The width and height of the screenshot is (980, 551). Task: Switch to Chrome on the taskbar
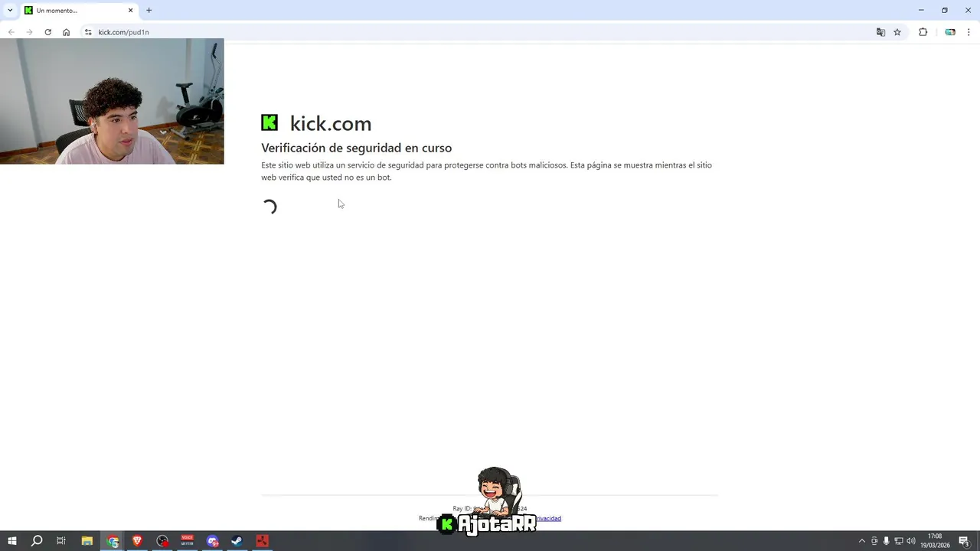point(113,541)
